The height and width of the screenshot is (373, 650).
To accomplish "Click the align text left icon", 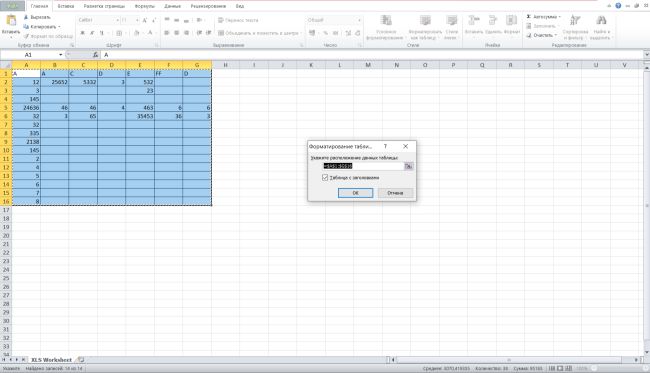I will click(167, 33).
